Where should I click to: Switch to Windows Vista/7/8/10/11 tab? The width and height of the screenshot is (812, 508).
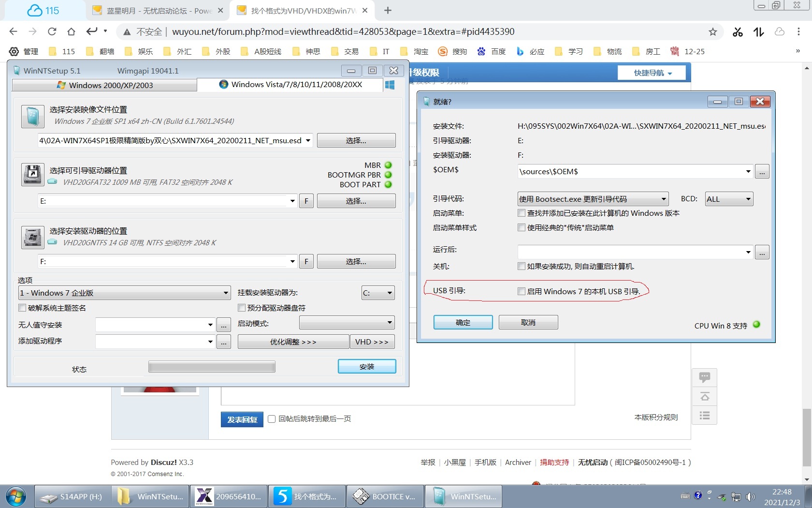(x=290, y=85)
